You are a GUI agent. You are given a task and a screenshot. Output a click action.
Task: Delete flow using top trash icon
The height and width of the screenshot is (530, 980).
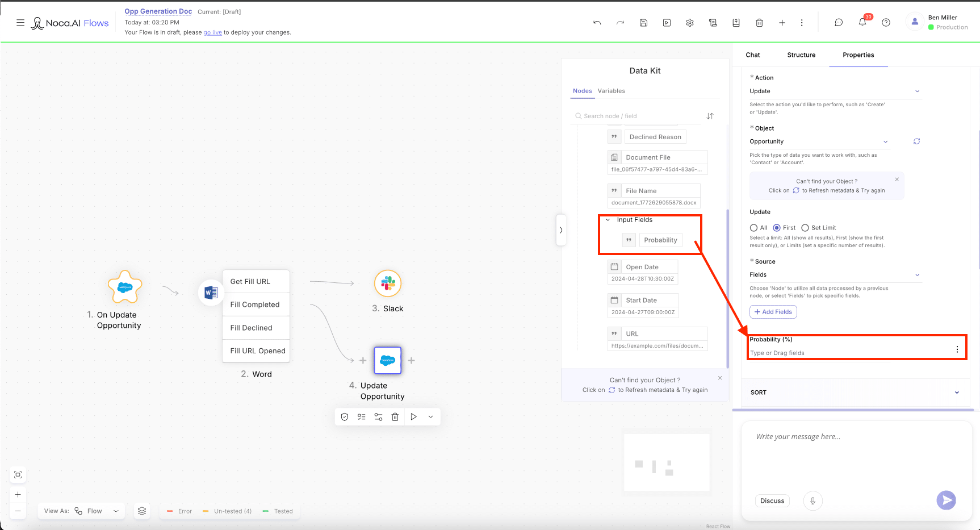(x=759, y=23)
